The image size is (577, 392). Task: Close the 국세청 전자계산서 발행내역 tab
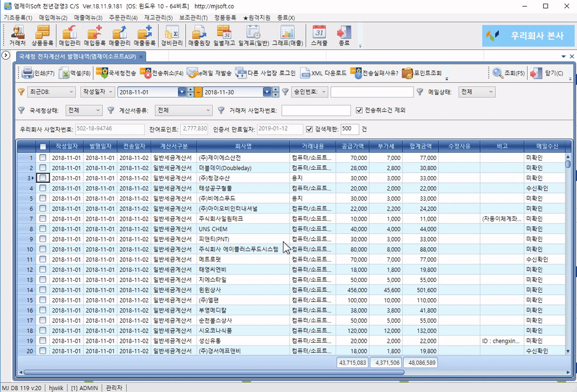(141, 57)
